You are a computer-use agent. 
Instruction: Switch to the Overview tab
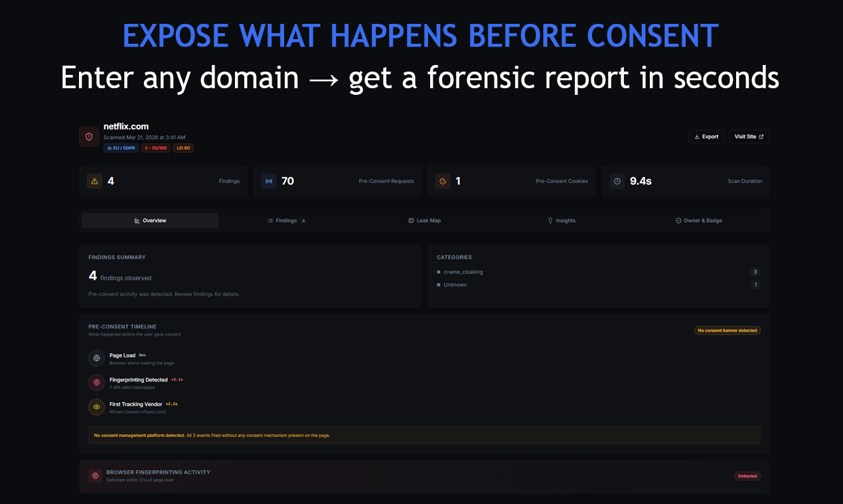pos(150,221)
